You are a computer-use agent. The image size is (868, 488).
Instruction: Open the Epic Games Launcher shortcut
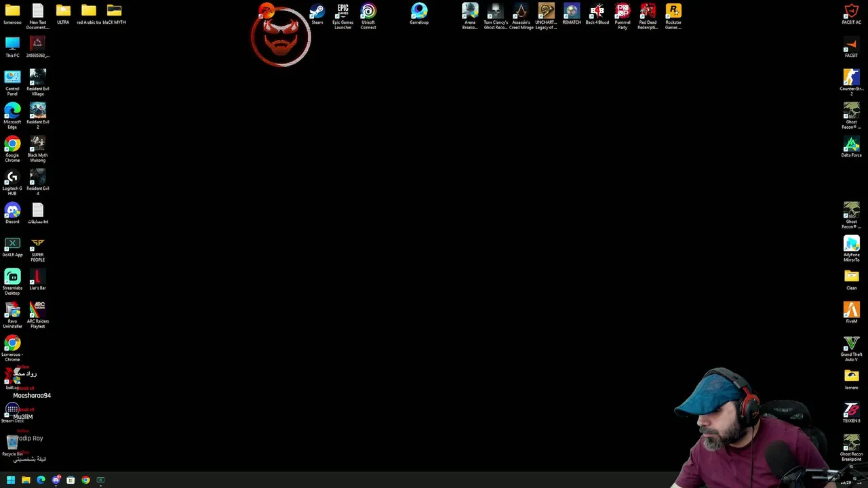pyautogui.click(x=342, y=16)
